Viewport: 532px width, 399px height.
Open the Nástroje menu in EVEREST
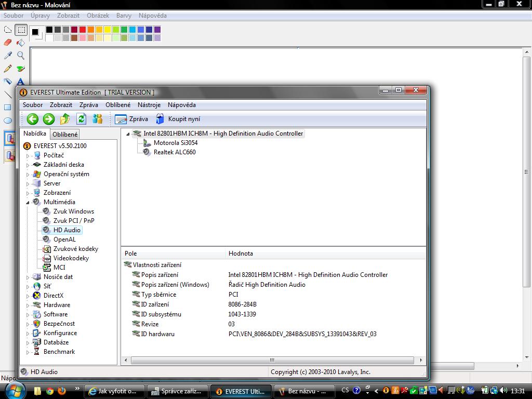click(149, 105)
